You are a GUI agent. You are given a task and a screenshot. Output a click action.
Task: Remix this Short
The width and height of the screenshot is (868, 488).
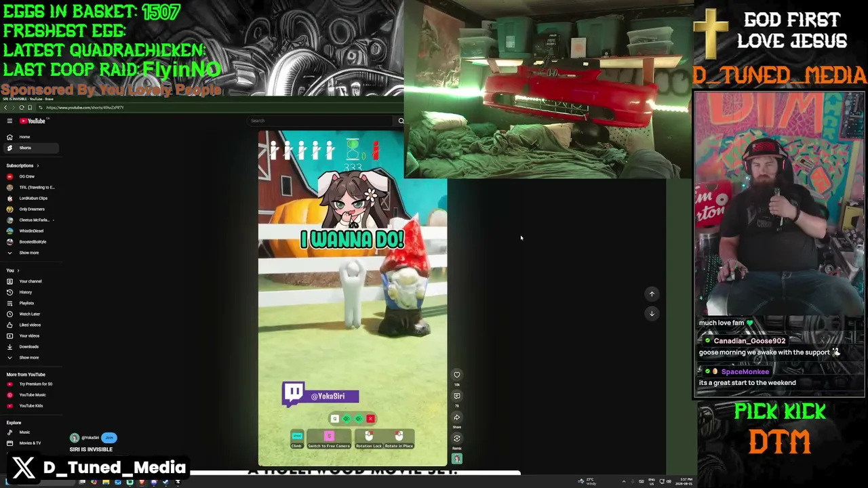point(456,439)
